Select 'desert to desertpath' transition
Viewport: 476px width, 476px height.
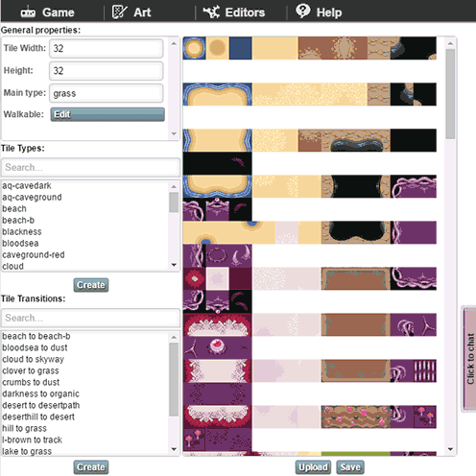point(41,405)
